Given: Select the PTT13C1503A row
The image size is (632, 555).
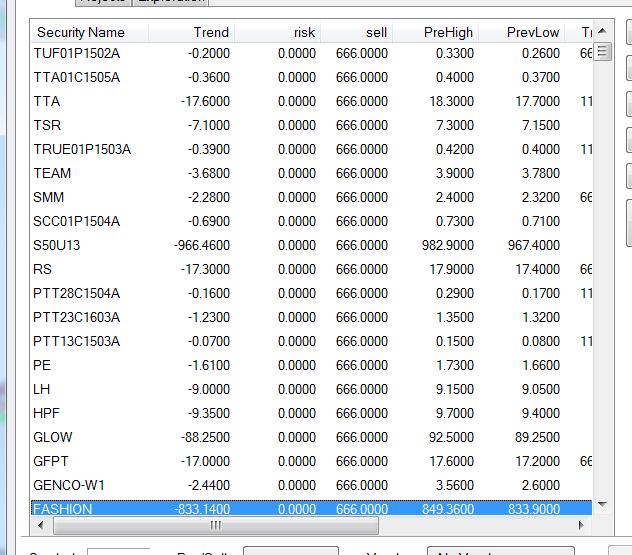Looking at the screenshot, I should (x=311, y=341).
